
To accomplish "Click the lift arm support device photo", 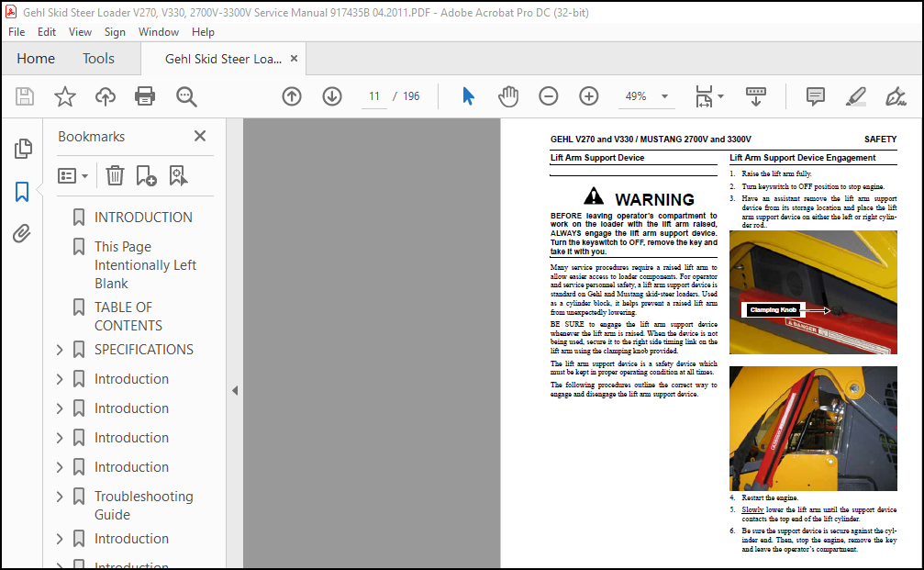I will tap(813, 429).
